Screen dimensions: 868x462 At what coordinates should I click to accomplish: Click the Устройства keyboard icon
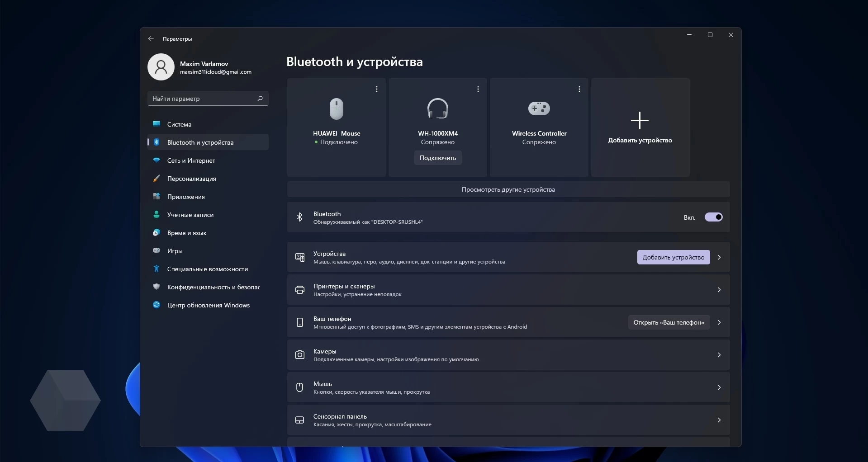300,257
